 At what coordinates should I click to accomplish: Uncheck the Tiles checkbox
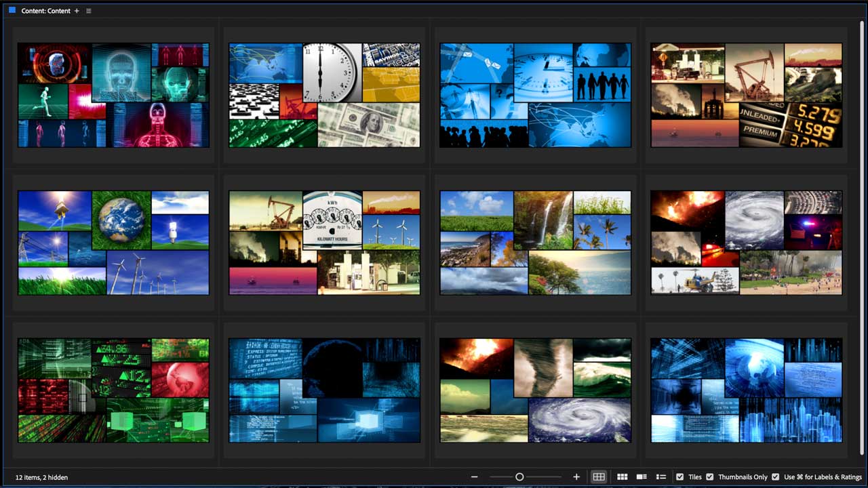[680, 477]
